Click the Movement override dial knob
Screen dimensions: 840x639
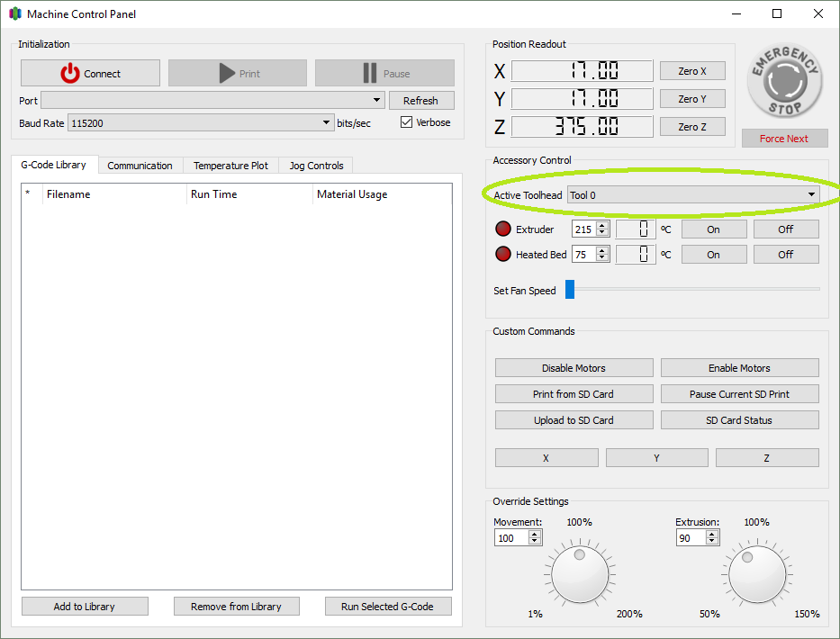[x=580, y=574]
